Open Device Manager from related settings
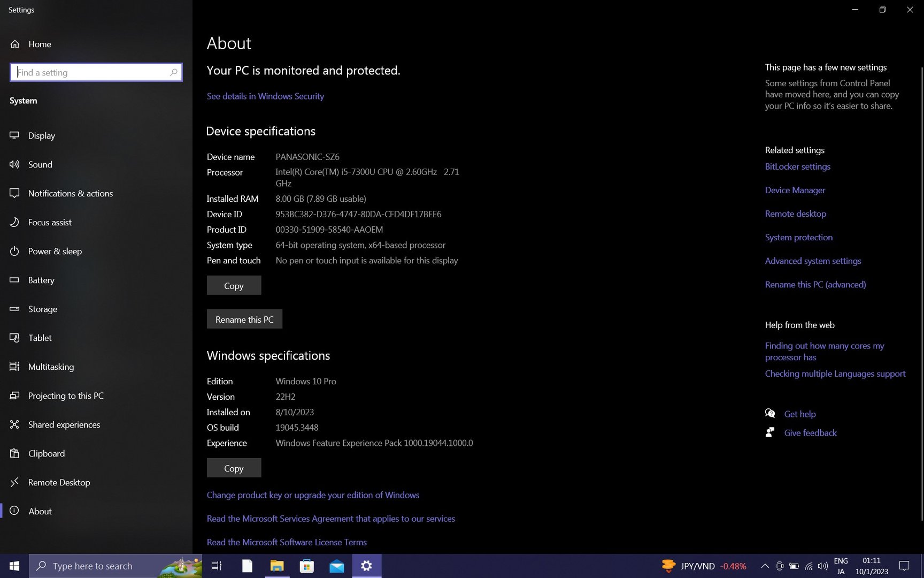 [795, 191]
